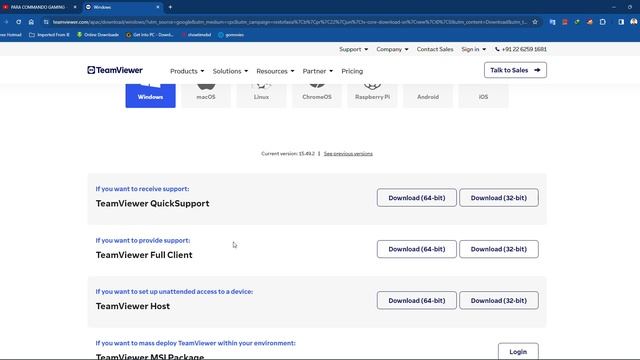Expand the Company dropdown
640x360 pixels.
(392, 49)
